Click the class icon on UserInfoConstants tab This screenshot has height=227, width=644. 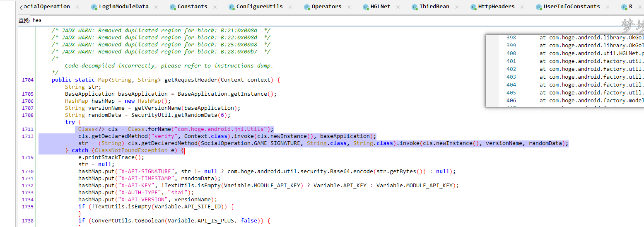(x=539, y=7)
